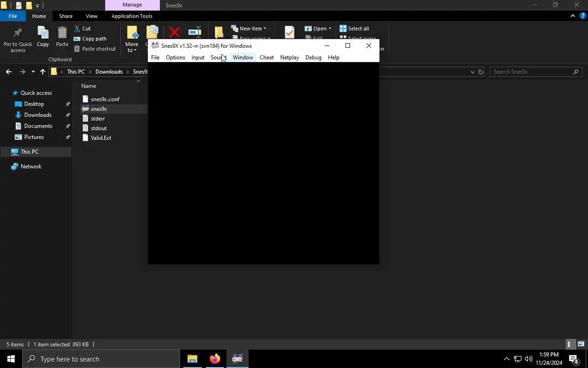This screenshot has width=588, height=368.
Task: Open the New item dropdown
Action: (249, 29)
